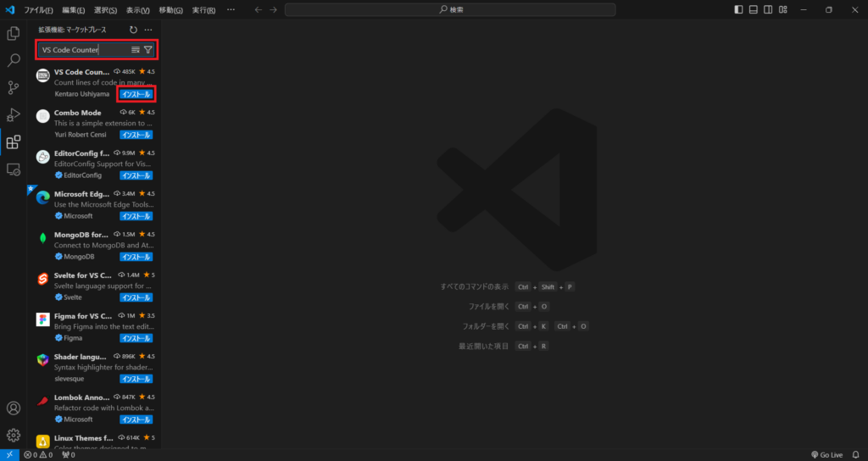Expand the overflow menu in the menu bar

click(x=231, y=10)
